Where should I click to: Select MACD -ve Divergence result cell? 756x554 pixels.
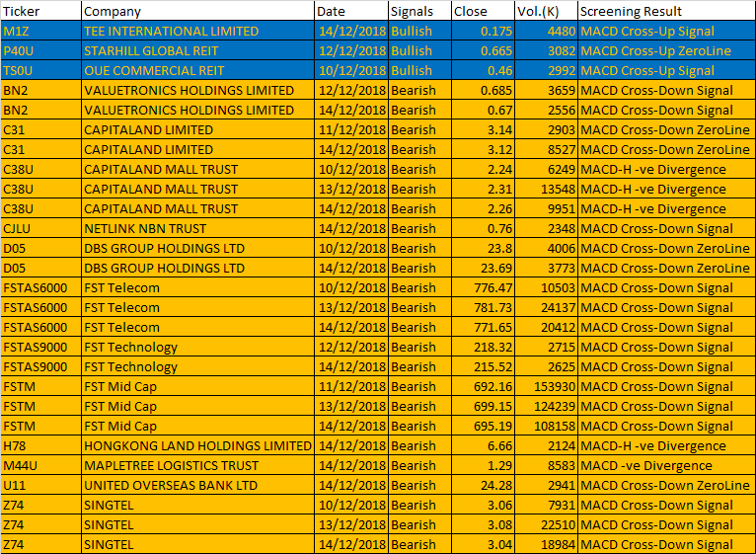point(667,466)
